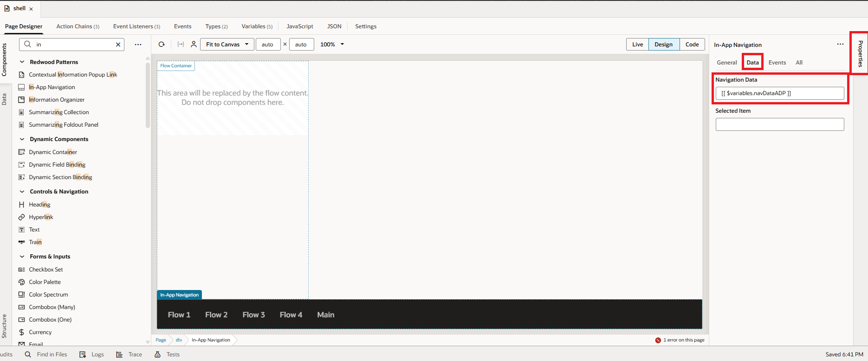Click the page input parameters icon
Viewport: 868px width, 361px height.
tap(181, 45)
